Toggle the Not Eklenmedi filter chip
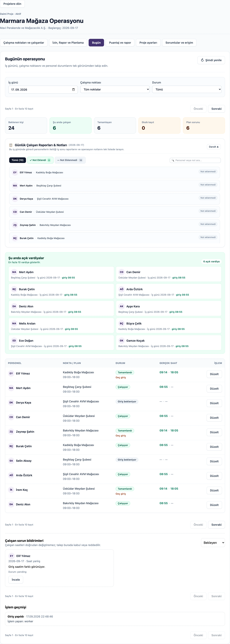Image resolution: width=230 pixels, height=644 pixels. (70, 160)
